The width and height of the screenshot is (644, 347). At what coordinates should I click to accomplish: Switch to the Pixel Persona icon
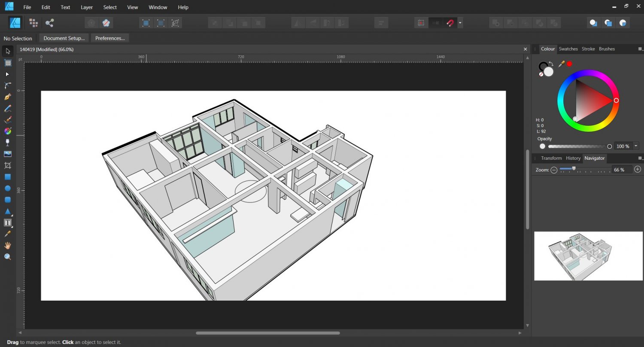33,23
